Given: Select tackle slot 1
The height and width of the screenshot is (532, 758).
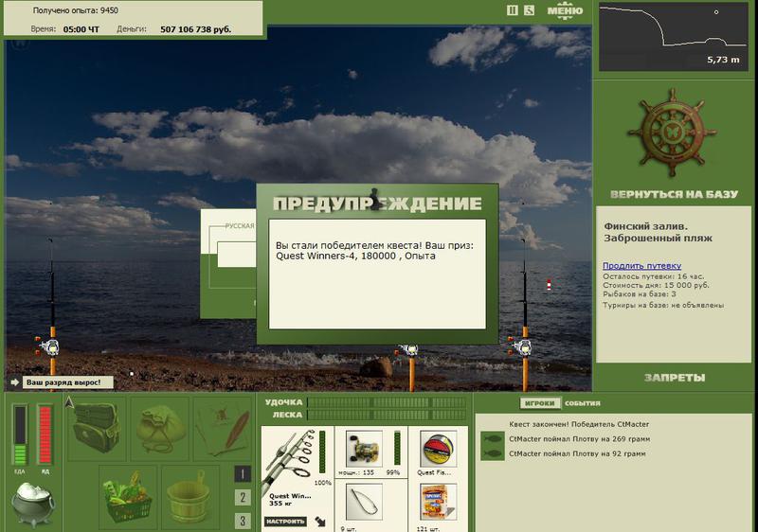Looking at the screenshot, I should click(x=243, y=473).
